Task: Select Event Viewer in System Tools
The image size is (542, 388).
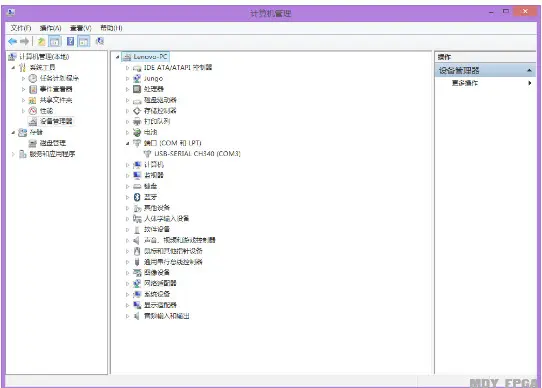Action: 56,89
